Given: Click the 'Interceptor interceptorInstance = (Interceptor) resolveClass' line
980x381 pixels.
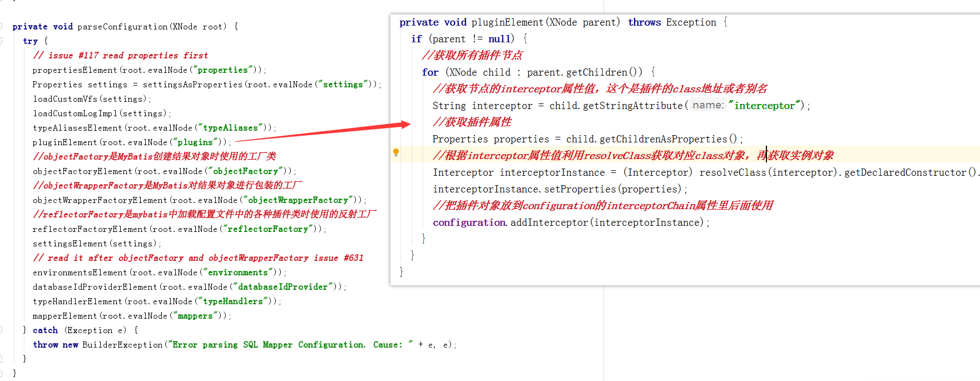Looking at the screenshot, I should [706, 172].
